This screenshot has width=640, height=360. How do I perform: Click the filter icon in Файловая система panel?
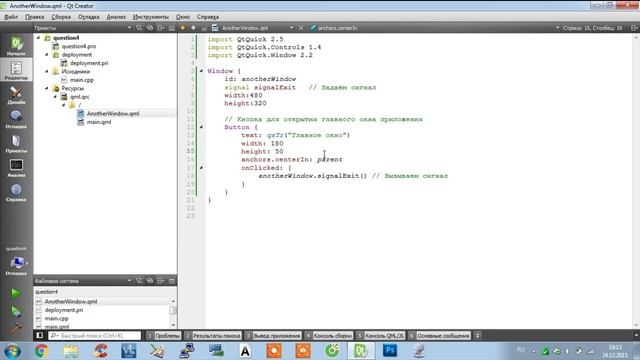click(x=139, y=281)
